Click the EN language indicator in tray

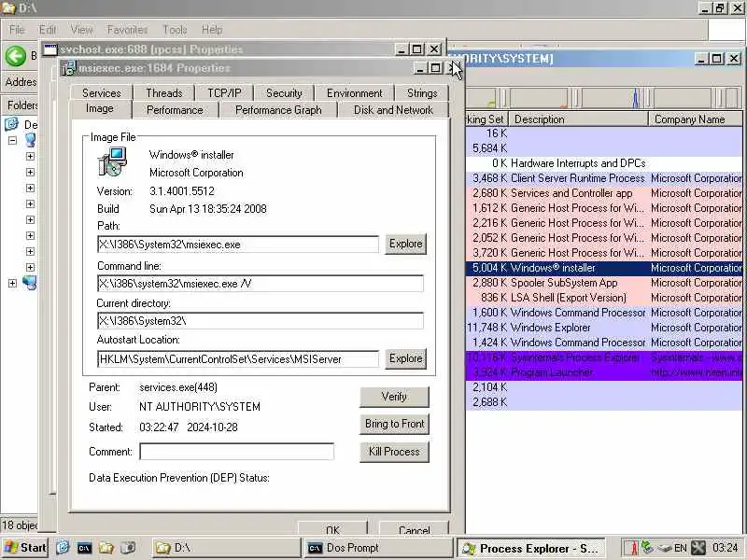coord(681,548)
